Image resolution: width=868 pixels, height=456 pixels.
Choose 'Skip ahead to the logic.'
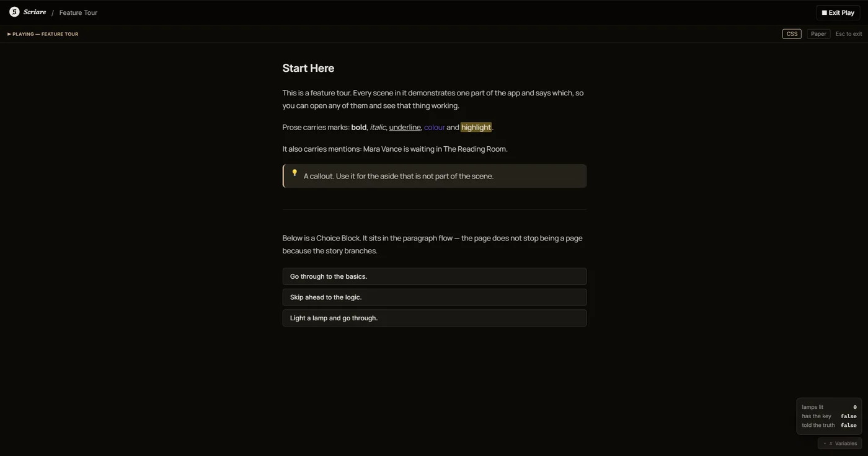click(435, 297)
